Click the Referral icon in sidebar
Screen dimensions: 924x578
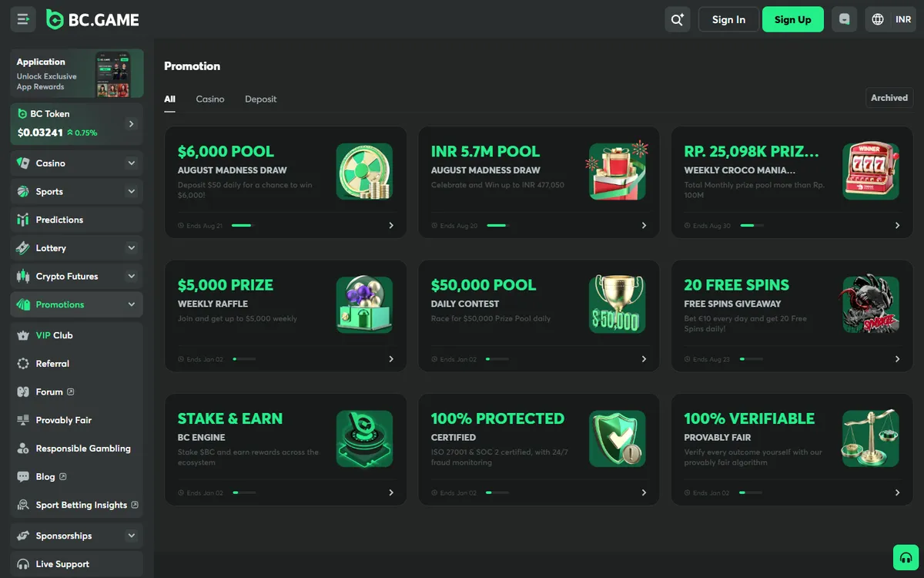(x=22, y=364)
